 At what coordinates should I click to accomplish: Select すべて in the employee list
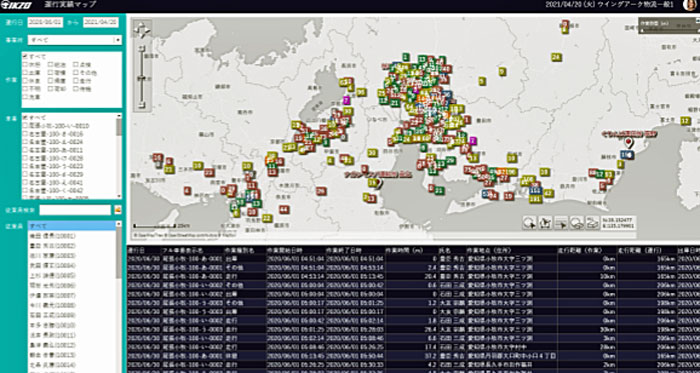pos(71,226)
